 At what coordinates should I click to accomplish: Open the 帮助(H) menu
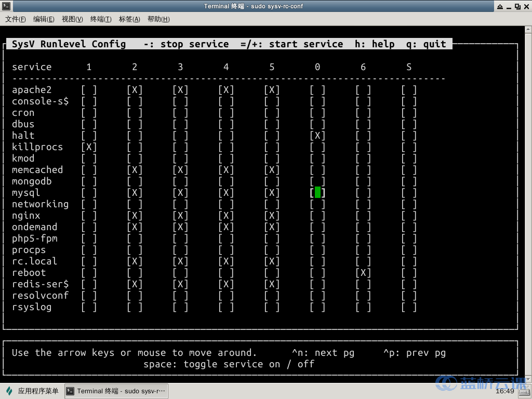point(158,19)
